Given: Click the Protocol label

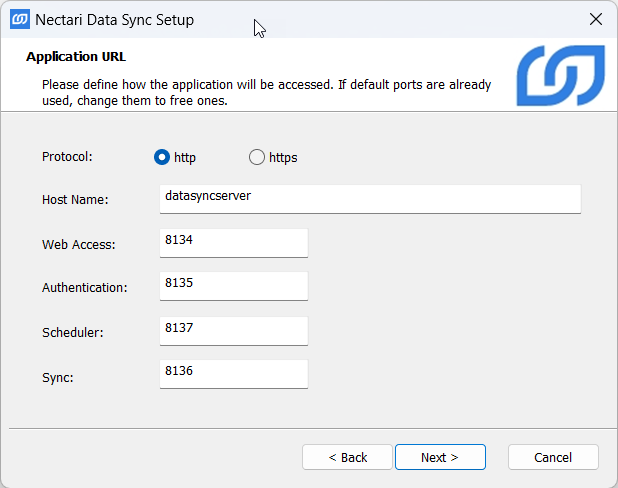Looking at the screenshot, I should pyautogui.click(x=66, y=157).
